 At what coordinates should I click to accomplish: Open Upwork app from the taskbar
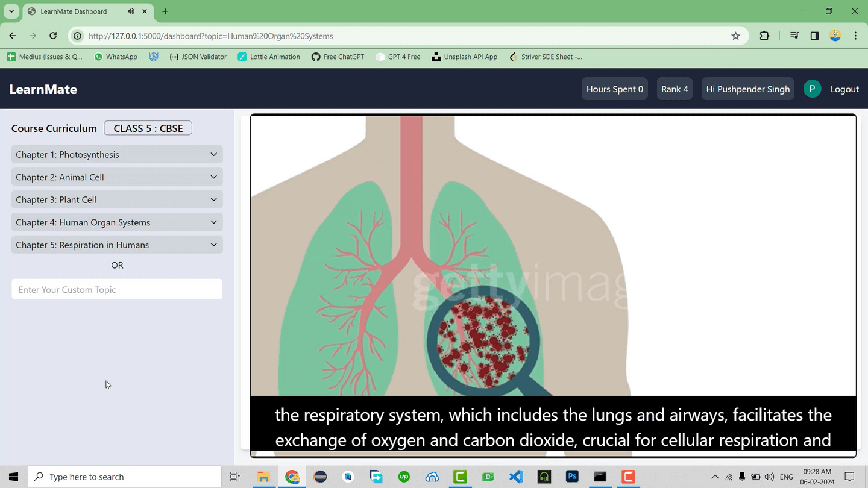point(404,477)
